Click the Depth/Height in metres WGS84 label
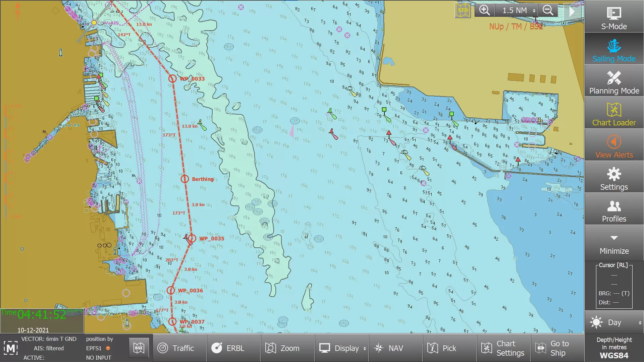The height and width of the screenshot is (362, 644). tap(614, 348)
